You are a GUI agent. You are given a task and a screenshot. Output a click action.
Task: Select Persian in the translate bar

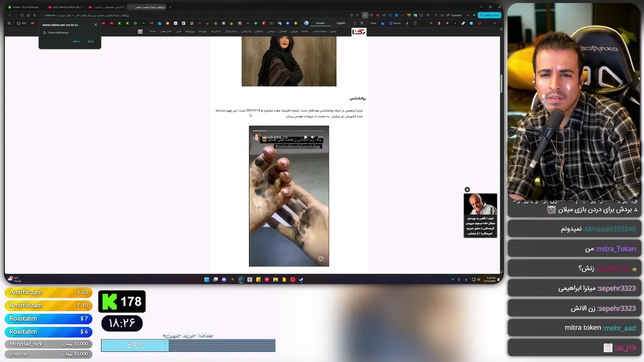[320, 23]
